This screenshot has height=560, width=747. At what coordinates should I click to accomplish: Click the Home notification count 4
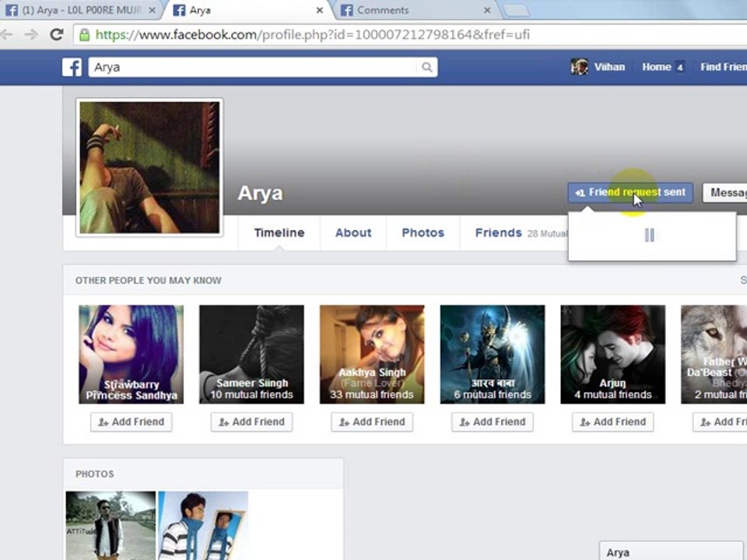(x=680, y=68)
